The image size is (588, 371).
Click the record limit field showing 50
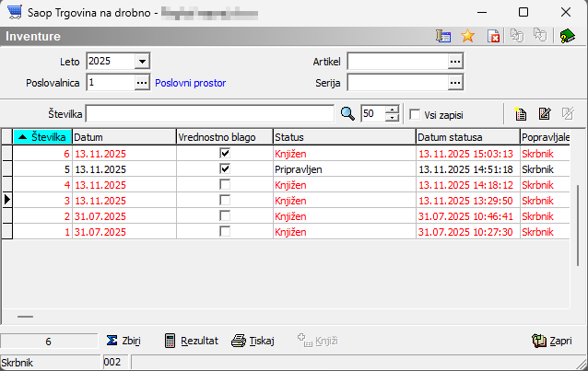pos(373,113)
